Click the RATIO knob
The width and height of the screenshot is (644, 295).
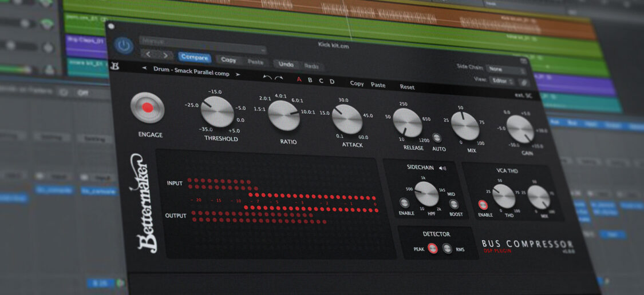(x=284, y=115)
